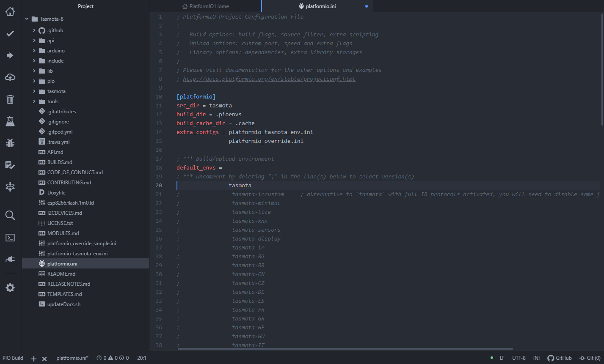
Task: Open the Git (0) status bar panel
Action: coord(590,358)
